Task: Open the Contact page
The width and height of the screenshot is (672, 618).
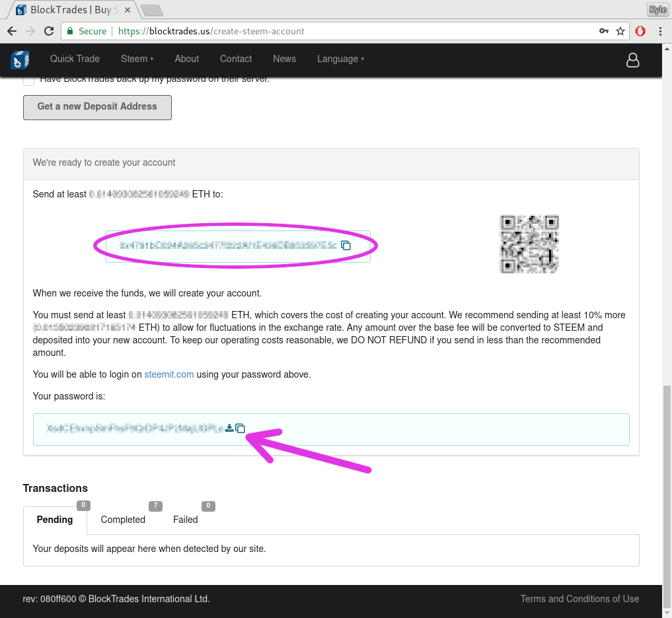Action: pos(236,59)
